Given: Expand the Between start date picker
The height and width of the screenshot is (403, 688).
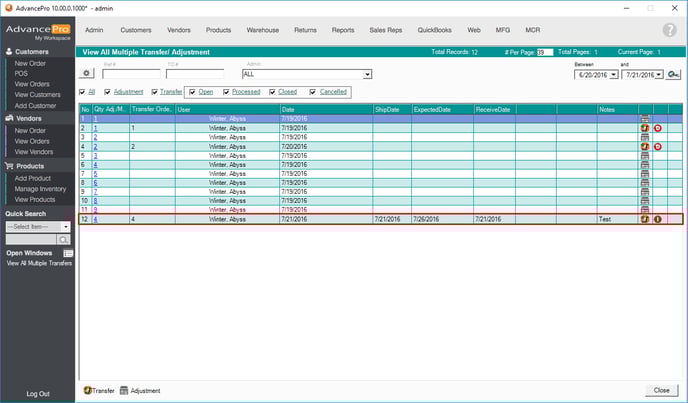Looking at the screenshot, I should pyautogui.click(x=615, y=74).
